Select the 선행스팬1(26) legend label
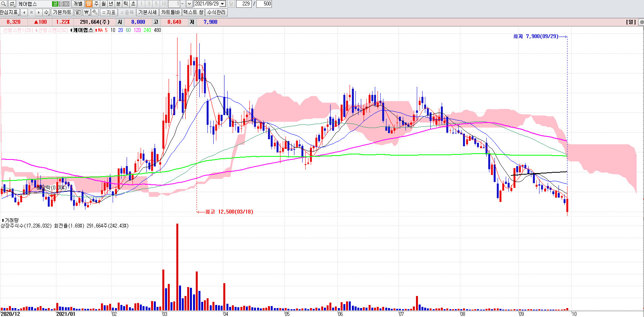Screen dimensions: 644x317 [18, 30]
